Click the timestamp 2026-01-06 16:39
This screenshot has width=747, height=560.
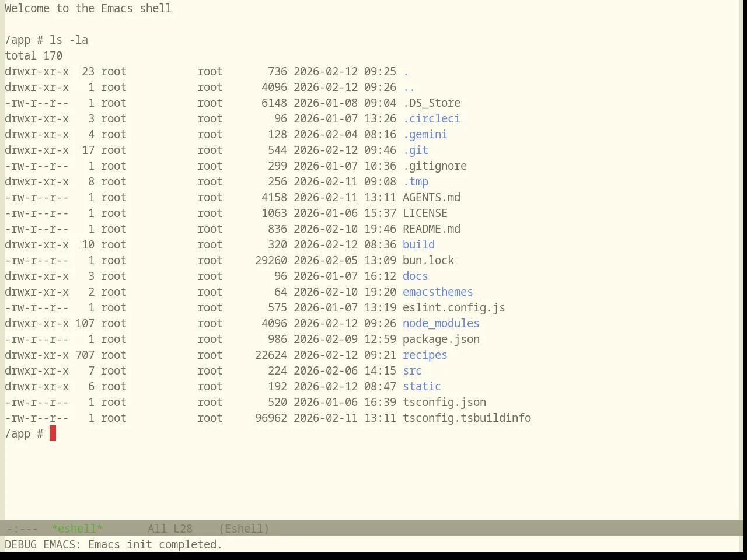[345, 402]
